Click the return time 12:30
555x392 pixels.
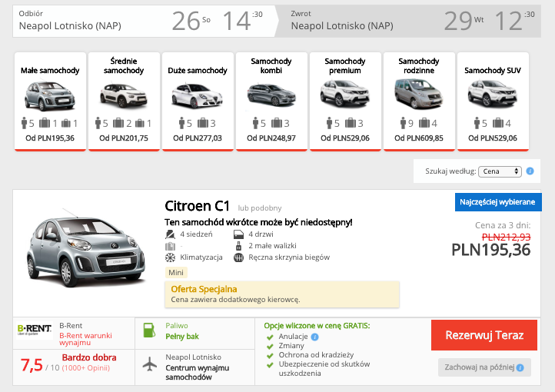point(514,21)
